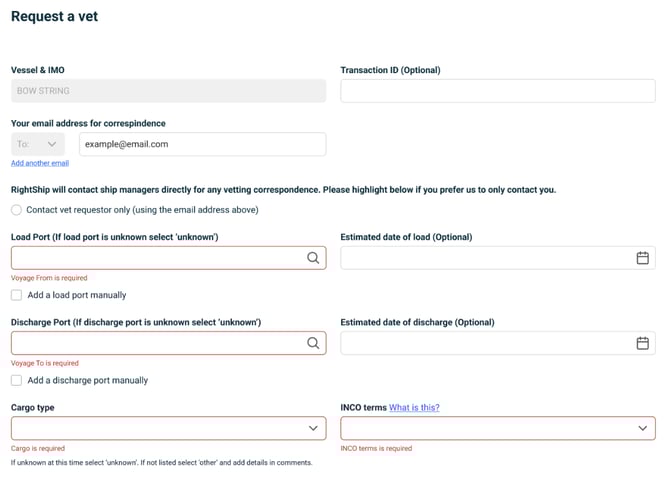
Task: Expand the email 'To:' recipient dropdown
Action: click(38, 144)
